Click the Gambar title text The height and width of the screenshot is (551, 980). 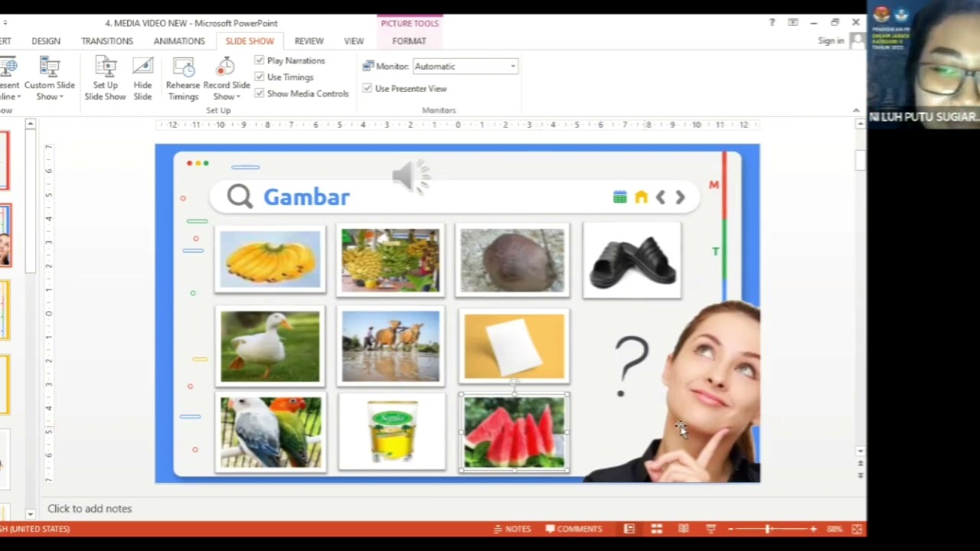coord(306,197)
